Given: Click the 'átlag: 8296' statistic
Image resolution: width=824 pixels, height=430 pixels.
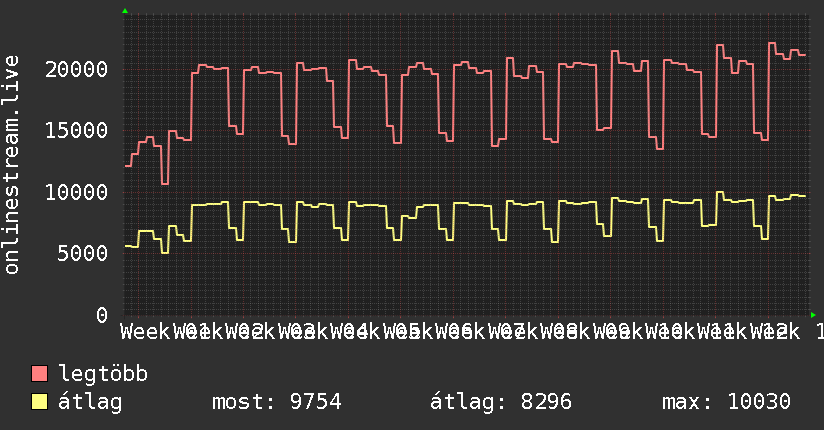Looking at the screenshot, I should (x=501, y=402).
